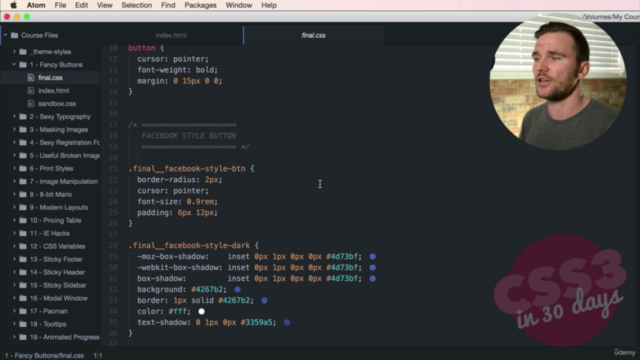Click the text-shadow #3359a5 color dot

point(287,322)
